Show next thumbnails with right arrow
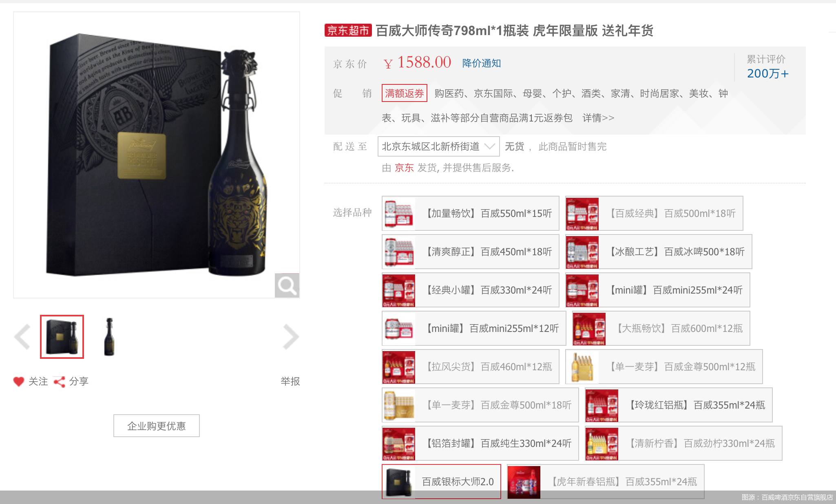The height and width of the screenshot is (504, 836). tap(291, 337)
